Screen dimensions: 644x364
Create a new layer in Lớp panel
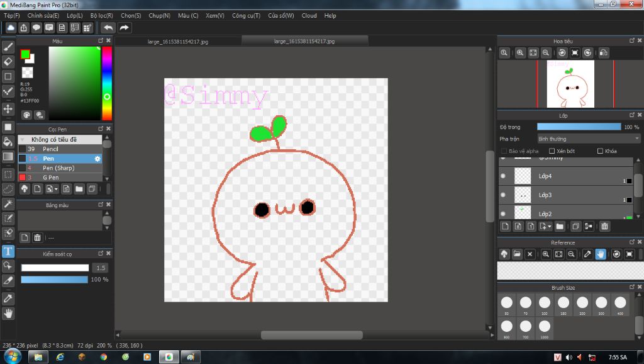[x=505, y=226]
